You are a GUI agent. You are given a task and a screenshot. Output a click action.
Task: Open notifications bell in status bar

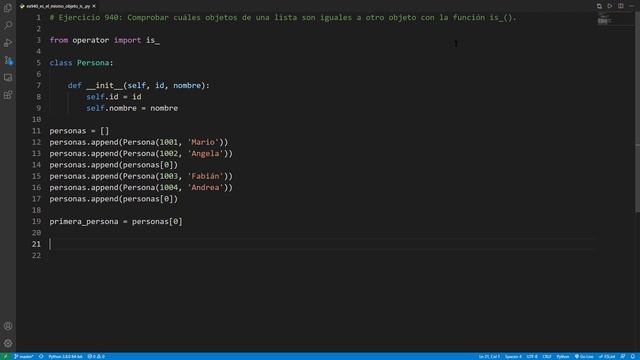[633, 356]
